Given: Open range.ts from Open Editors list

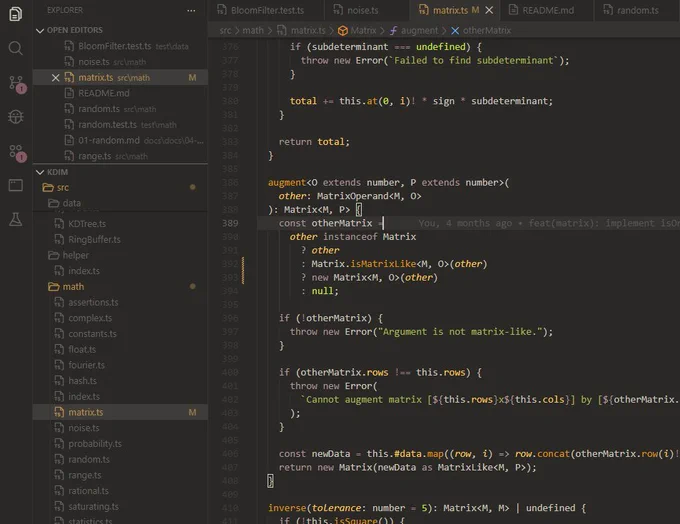Looking at the screenshot, I should (120, 156).
